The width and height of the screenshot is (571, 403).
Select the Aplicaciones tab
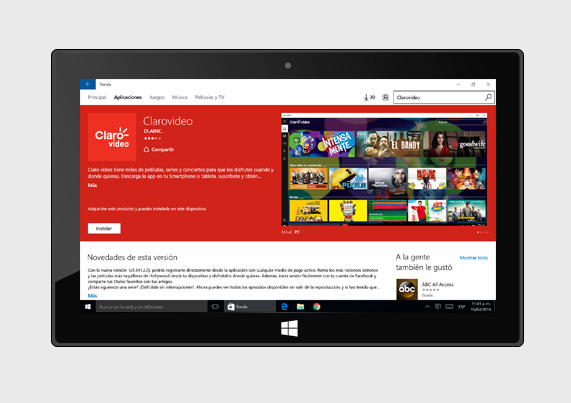[128, 97]
